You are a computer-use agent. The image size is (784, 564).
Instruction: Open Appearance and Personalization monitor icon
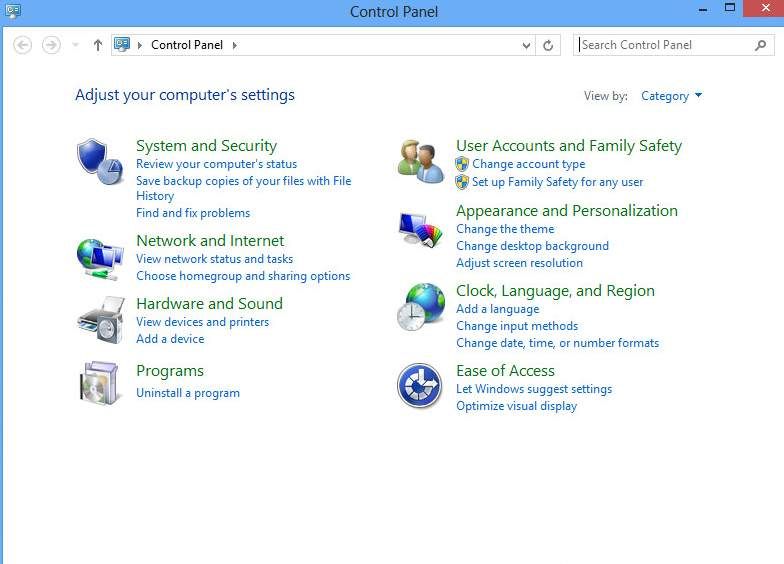pos(420,230)
